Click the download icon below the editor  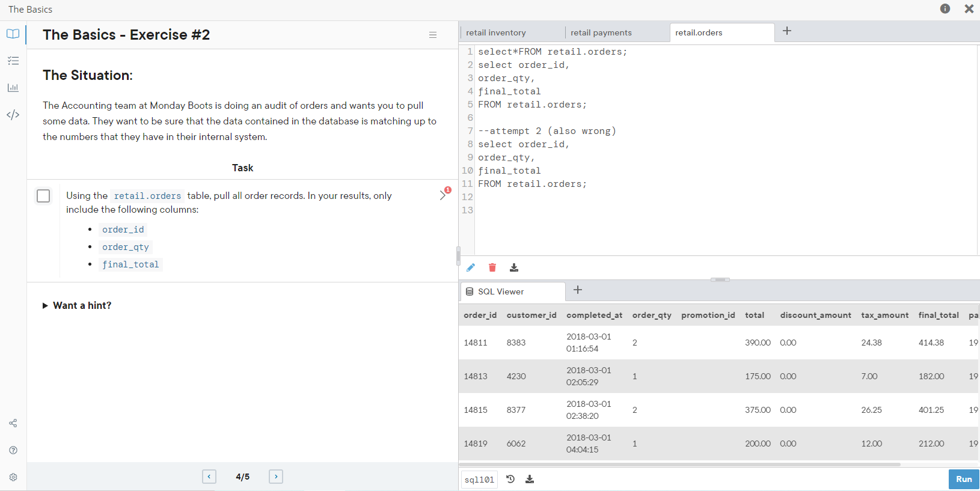pyautogui.click(x=514, y=267)
